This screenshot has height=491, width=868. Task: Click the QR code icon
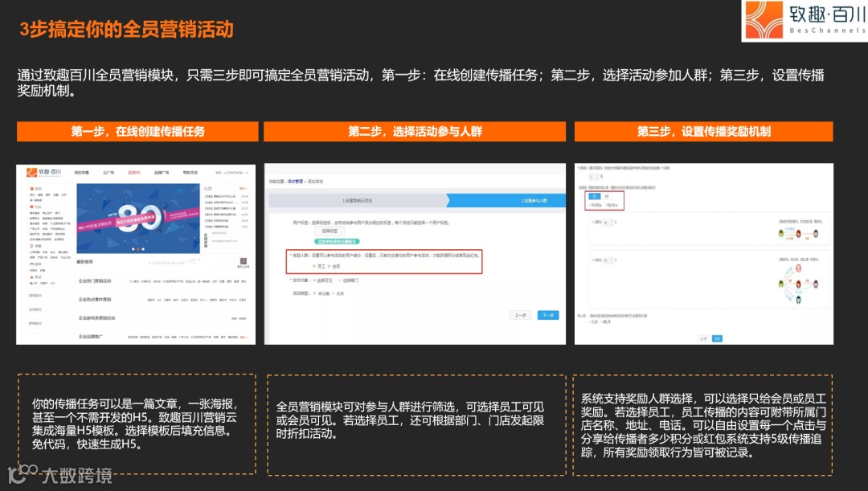(x=243, y=261)
